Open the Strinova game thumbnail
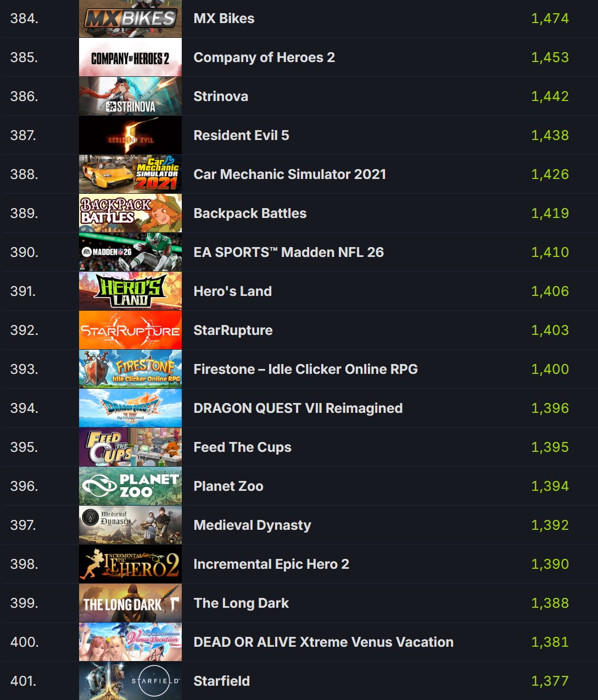The image size is (598, 700). (x=130, y=97)
